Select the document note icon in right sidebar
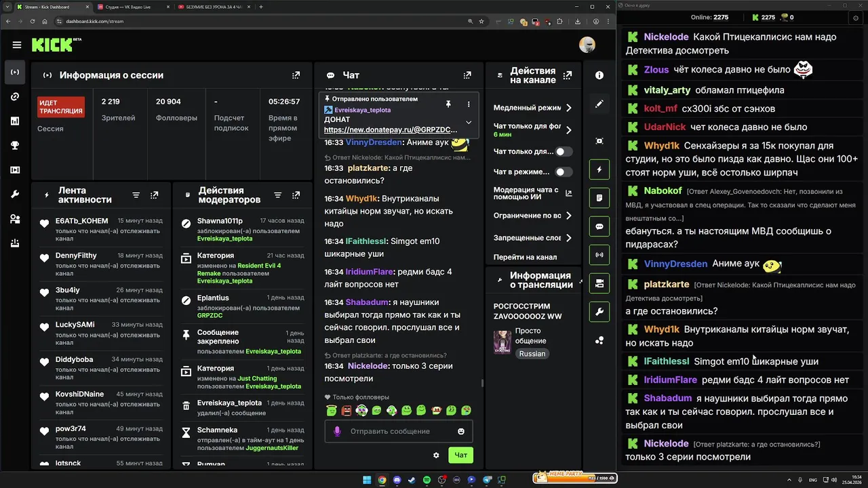This screenshot has width=868, height=488. tap(599, 198)
